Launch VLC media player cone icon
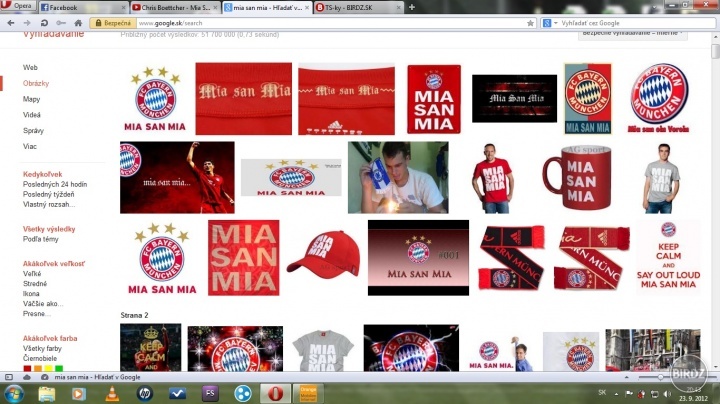Viewport: 720px width, 404px height. click(112, 394)
